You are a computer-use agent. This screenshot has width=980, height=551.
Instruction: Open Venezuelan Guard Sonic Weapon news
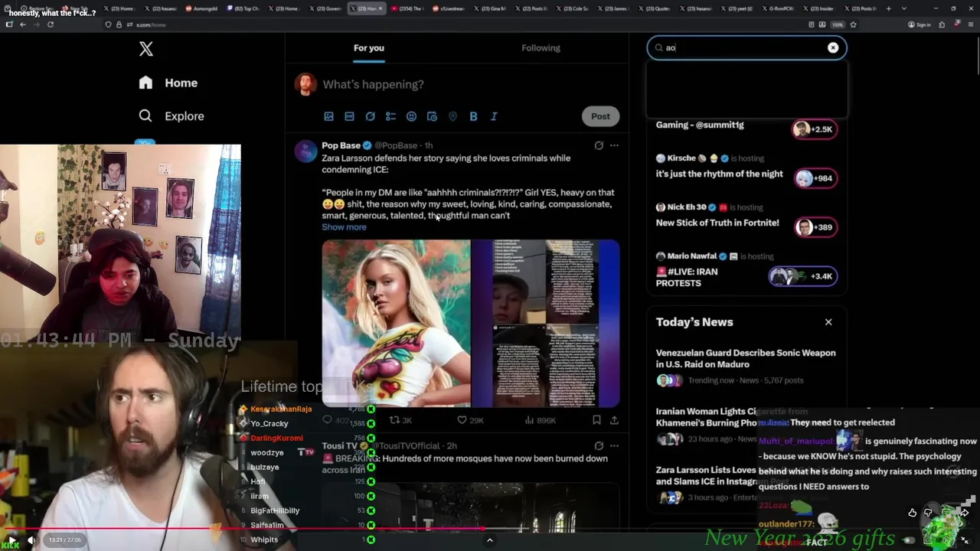pos(746,367)
